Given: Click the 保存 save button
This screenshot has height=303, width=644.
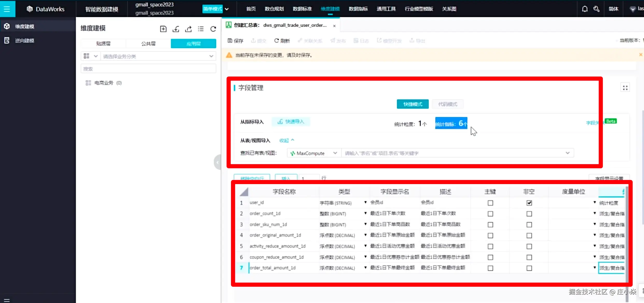Looking at the screenshot, I should (x=235, y=41).
